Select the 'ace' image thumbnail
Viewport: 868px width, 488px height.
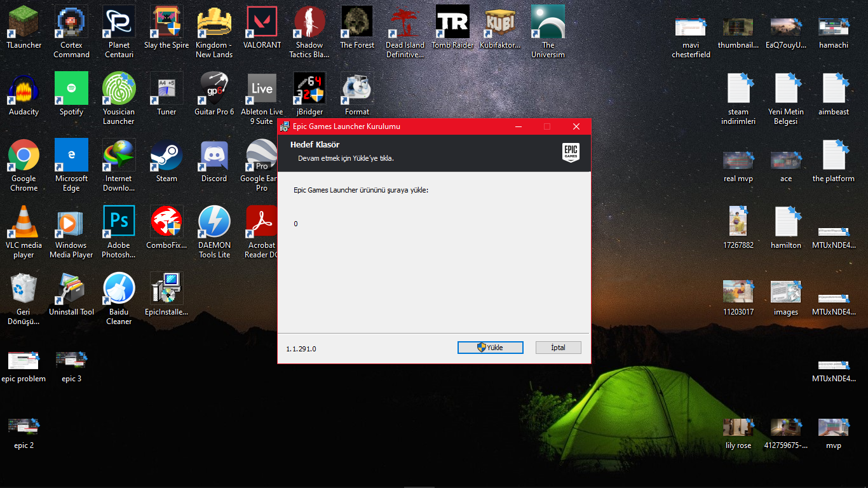pyautogui.click(x=786, y=166)
